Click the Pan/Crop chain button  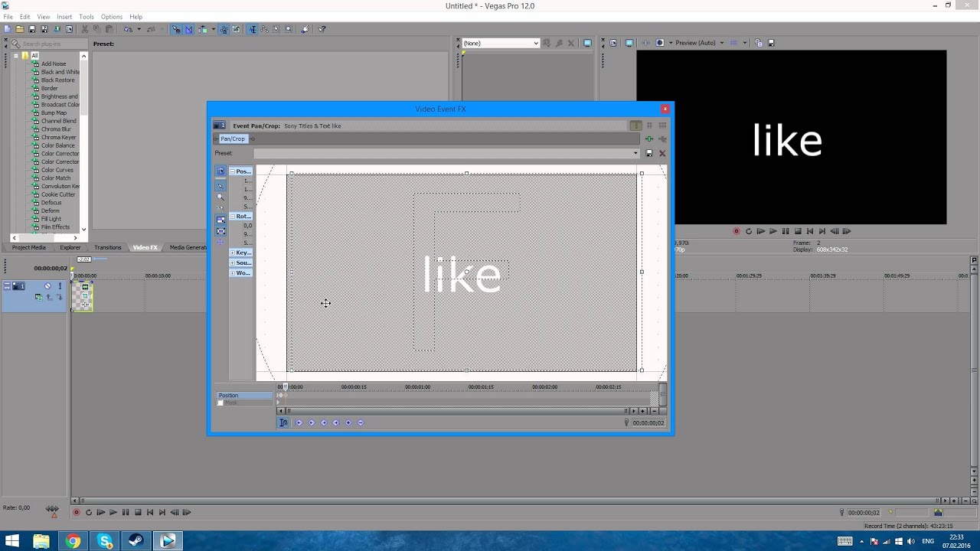pos(233,139)
